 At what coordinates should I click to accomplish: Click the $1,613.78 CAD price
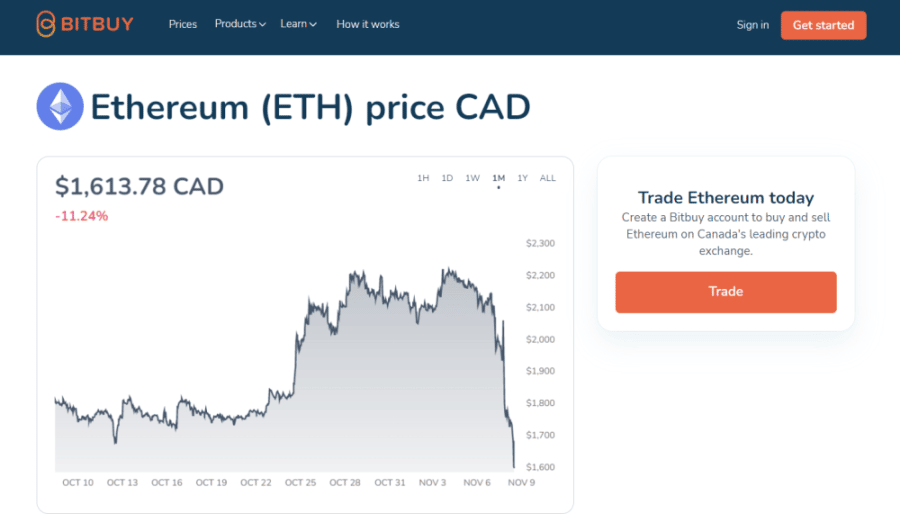point(139,186)
